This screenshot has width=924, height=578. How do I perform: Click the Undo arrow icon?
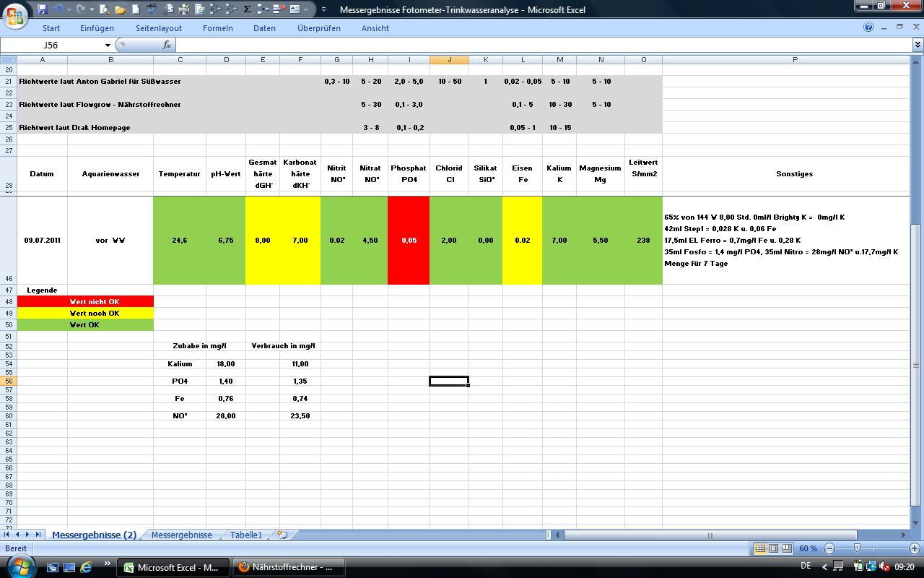point(58,9)
